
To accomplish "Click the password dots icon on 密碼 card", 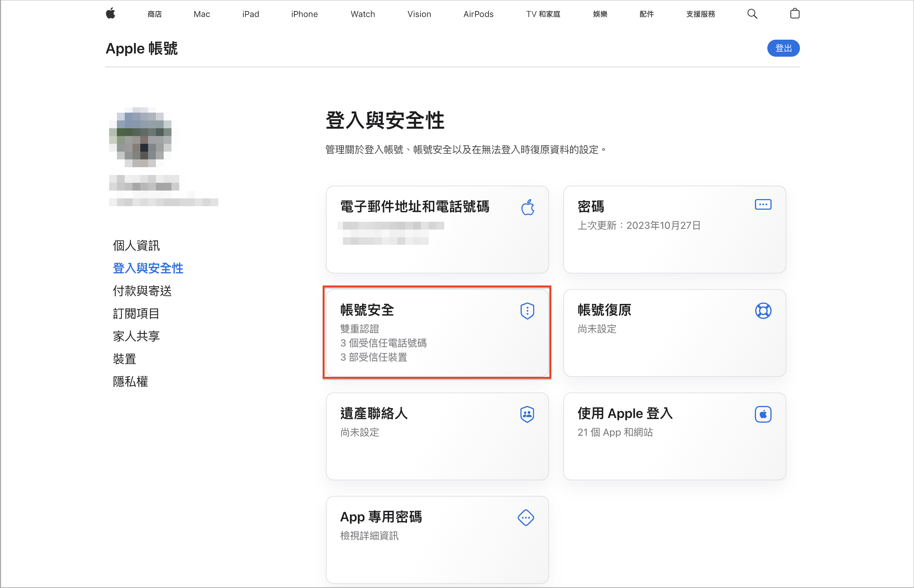I will point(763,205).
